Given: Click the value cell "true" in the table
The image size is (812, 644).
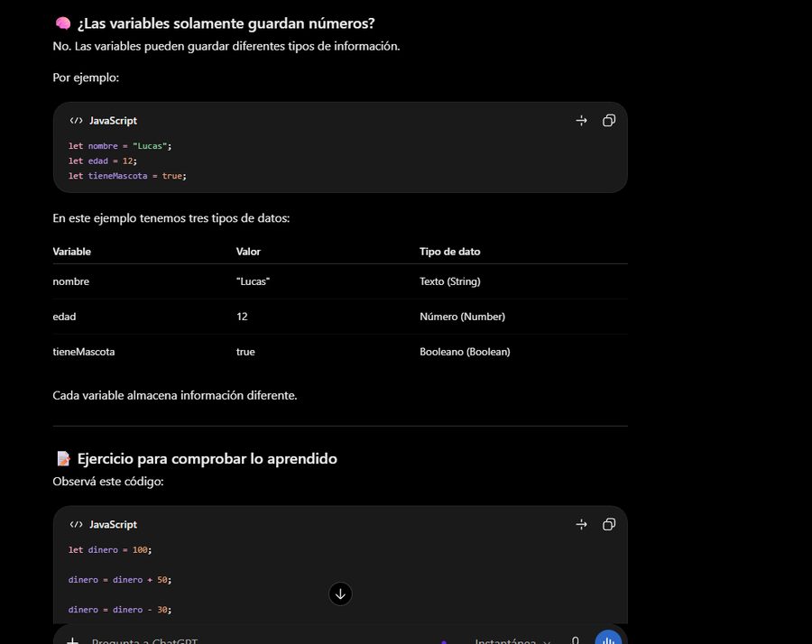Looking at the screenshot, I should (x=245, y=352).
